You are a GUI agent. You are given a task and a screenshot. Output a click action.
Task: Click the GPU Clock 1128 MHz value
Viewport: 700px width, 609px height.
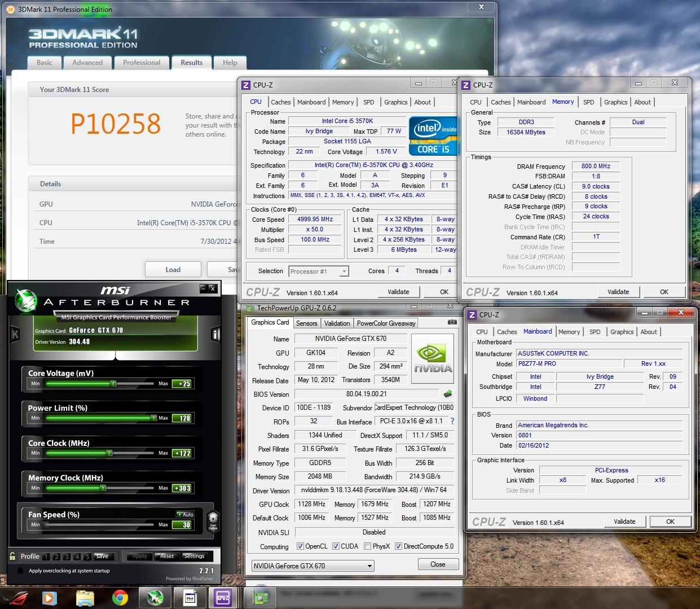(311, 504)
